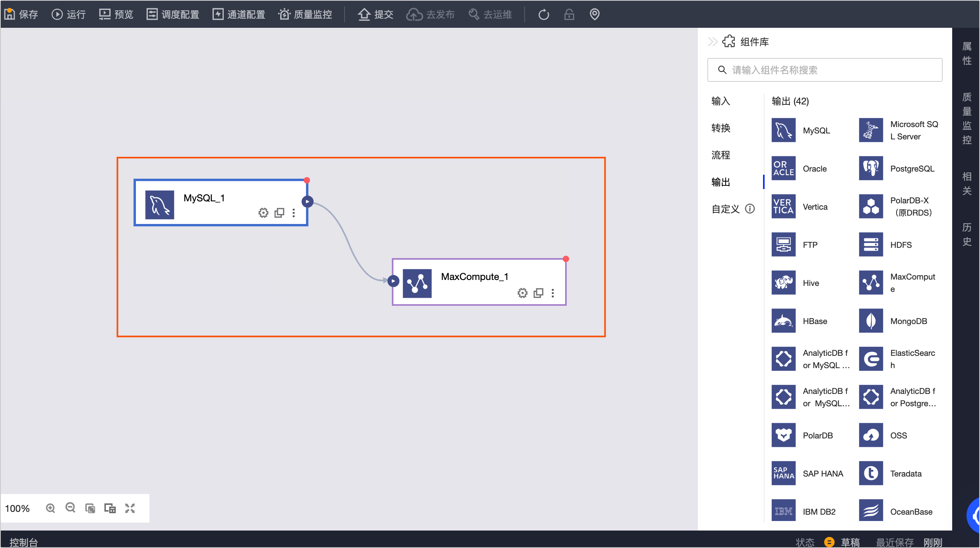Click the refresh icon in toolbar
980x548 pixels.
544,14
